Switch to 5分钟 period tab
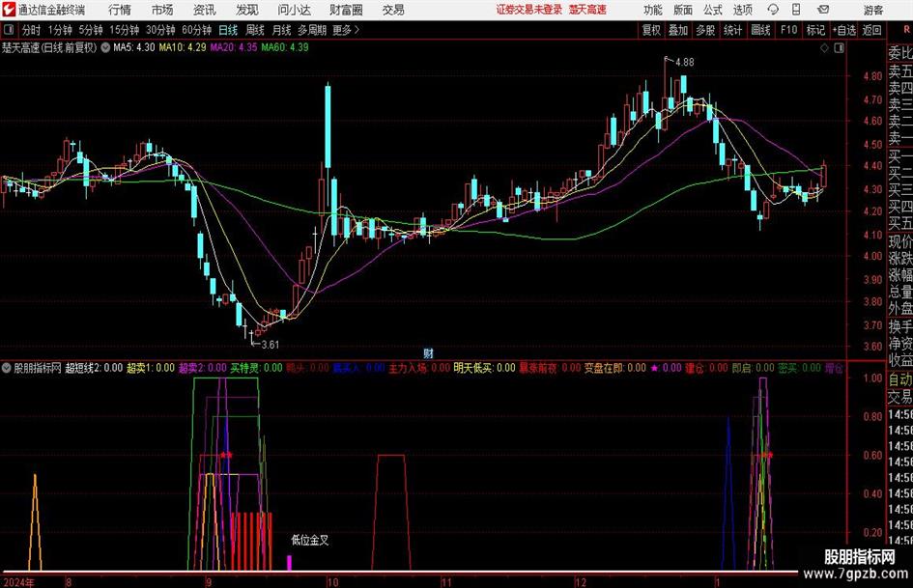Screen dimensions: 913x588 point(90,30)
